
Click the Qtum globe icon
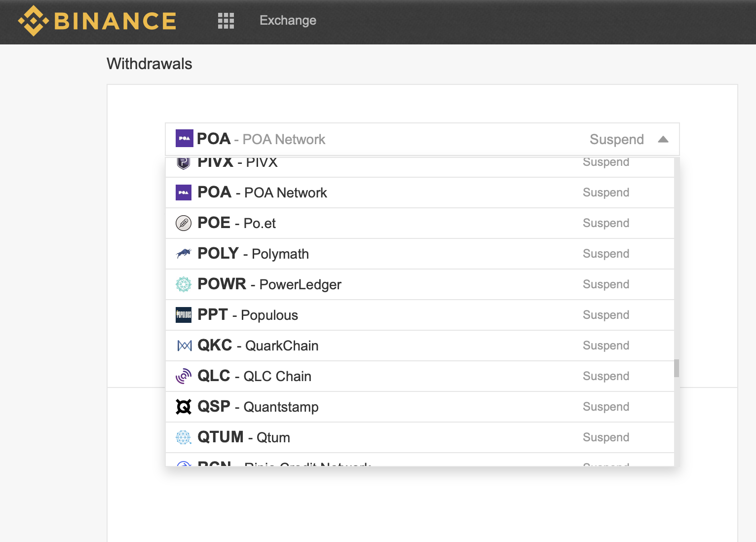[x=183, y=437]
